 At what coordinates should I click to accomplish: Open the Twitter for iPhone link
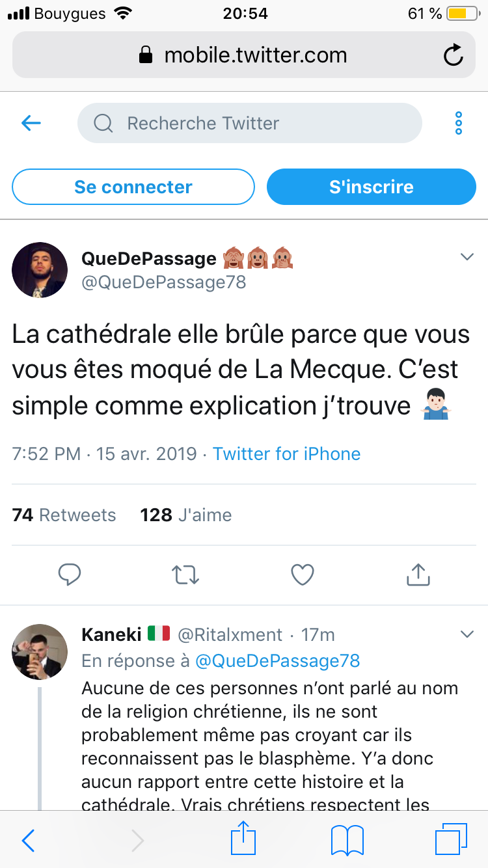click(x=286, y=454)
